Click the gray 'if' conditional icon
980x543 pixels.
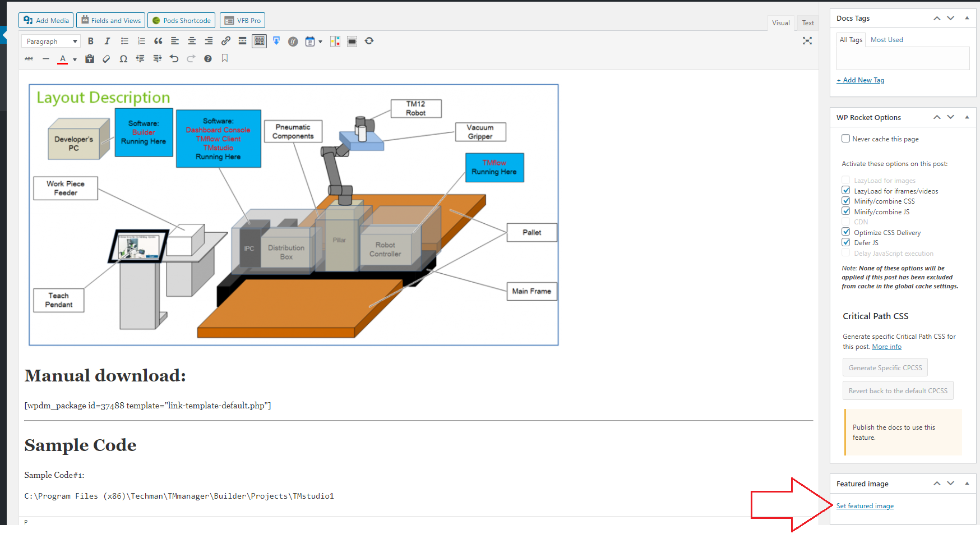point(293,42)
